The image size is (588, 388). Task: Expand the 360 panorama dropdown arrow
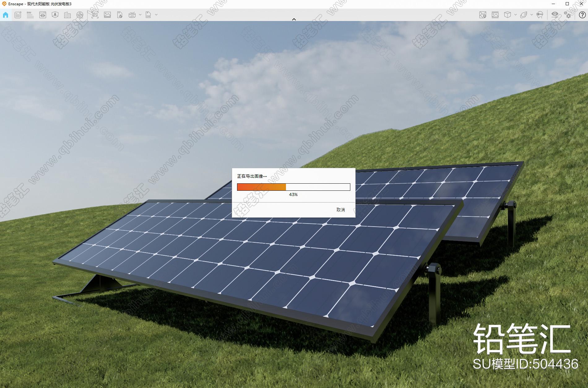point(140,15)
